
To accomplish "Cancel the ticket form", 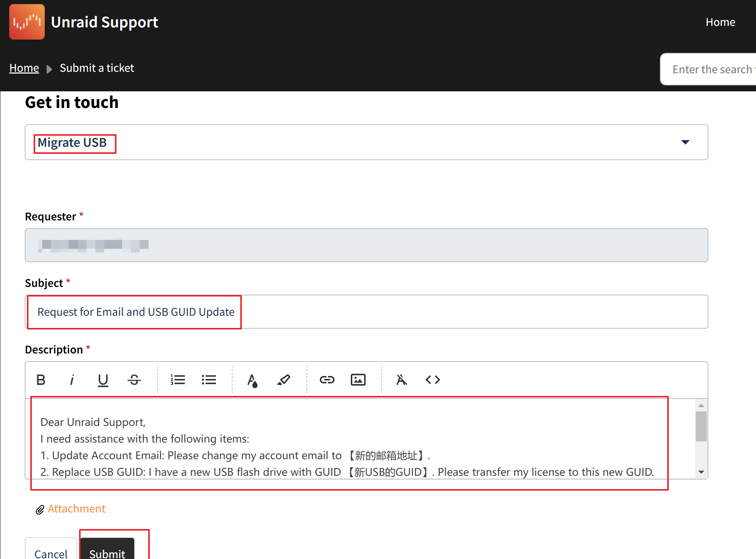I will point(51,549).
